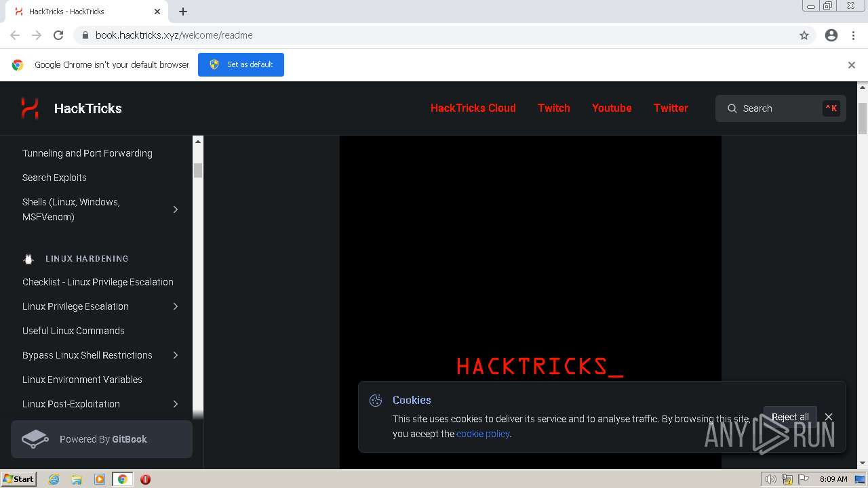Click the Linux Hardening penguin icon

pyautogui.click(x=28, y=259)
